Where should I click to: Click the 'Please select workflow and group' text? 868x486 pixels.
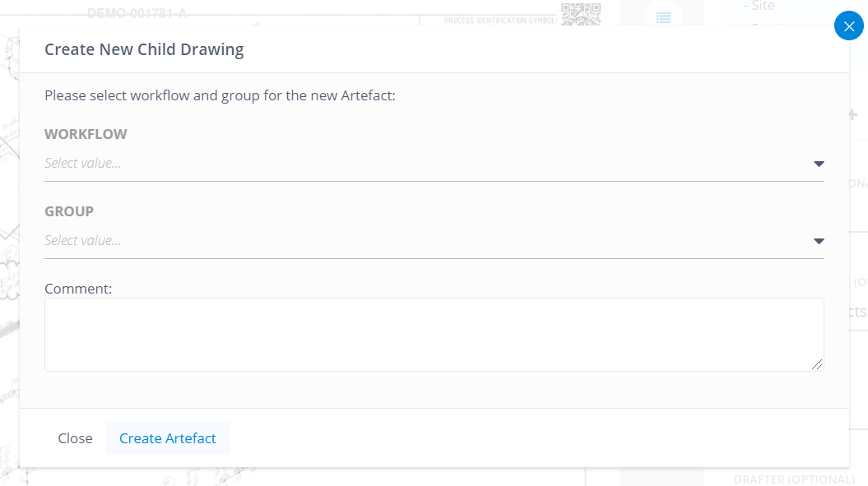[220, 95]
